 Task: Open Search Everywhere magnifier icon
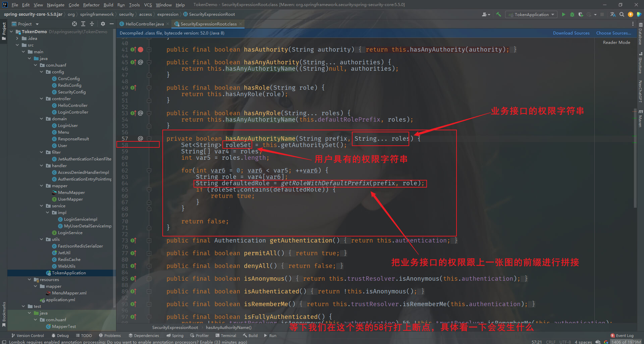coord(622,14)
